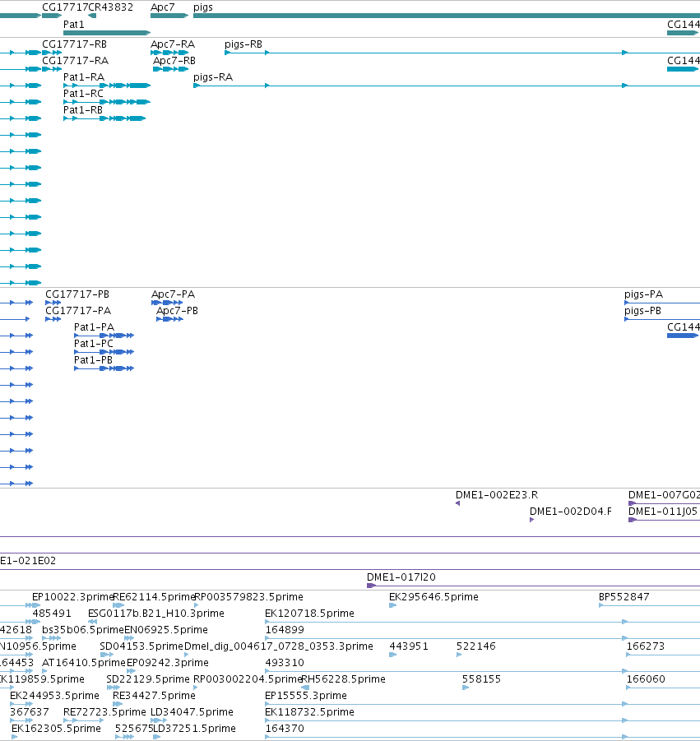Viewport: 700px width, 741px height.
Task: Select the ESG0117b.B21_H10.3prime label
Action: 156,614
